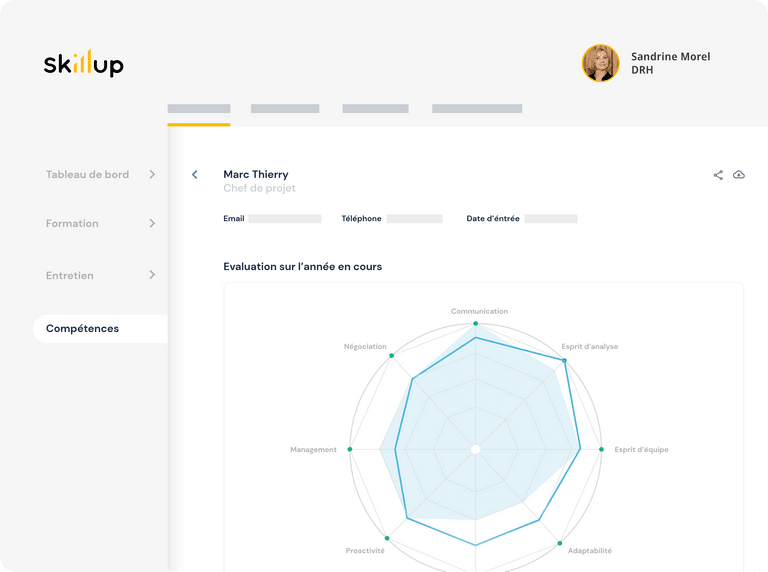Click the Date d'entrée field value
The image size is (768, 572).
point(551,218)
